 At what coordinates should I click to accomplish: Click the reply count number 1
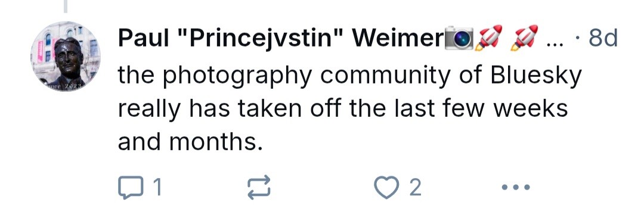point(156,188)
